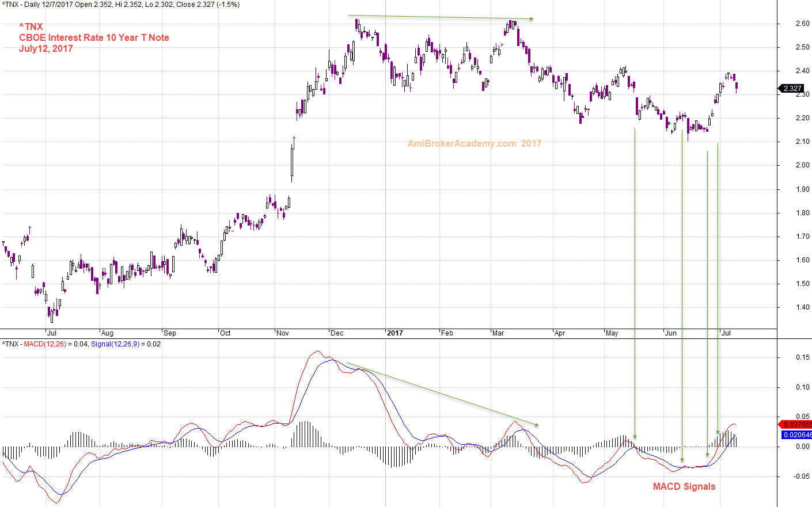Click the July12, 2017 date label

[46, 48]
